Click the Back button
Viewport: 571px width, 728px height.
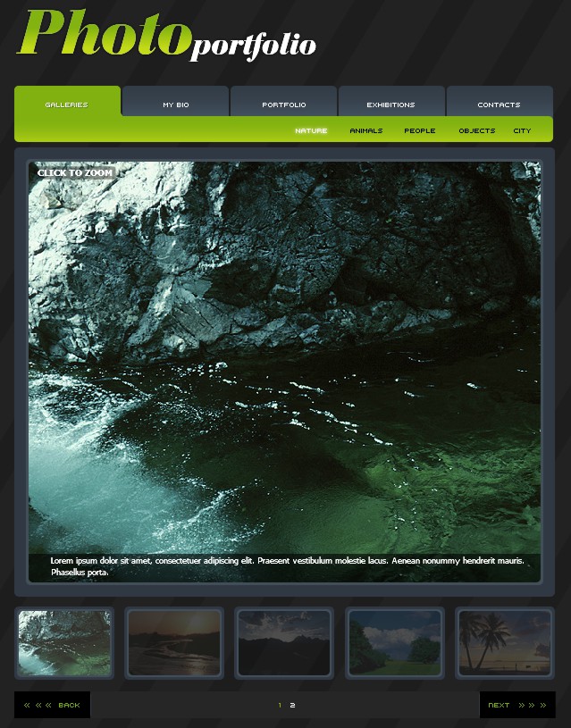coord(52,705)
